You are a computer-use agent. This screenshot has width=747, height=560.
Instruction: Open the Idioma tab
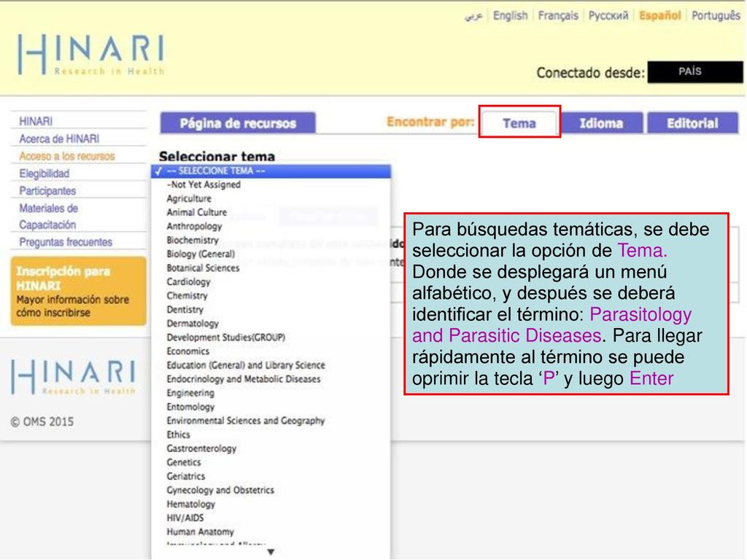click(x=601, y=123)
